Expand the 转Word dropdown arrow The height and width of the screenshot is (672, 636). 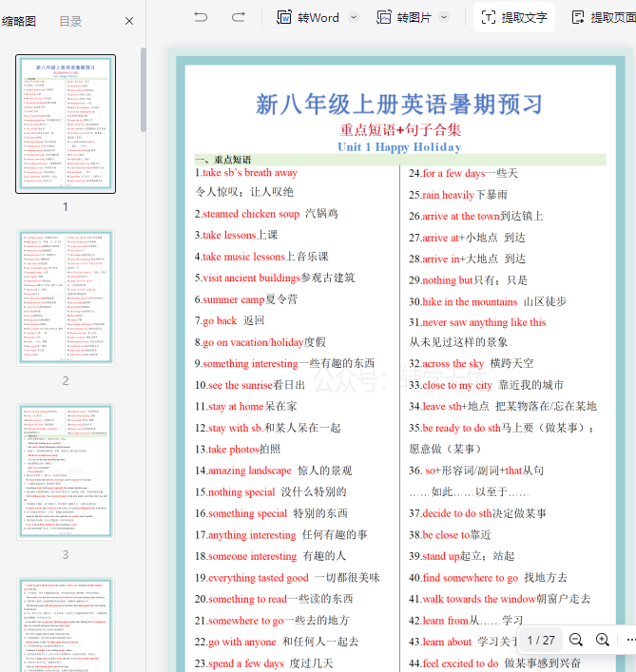click(354, 17)
